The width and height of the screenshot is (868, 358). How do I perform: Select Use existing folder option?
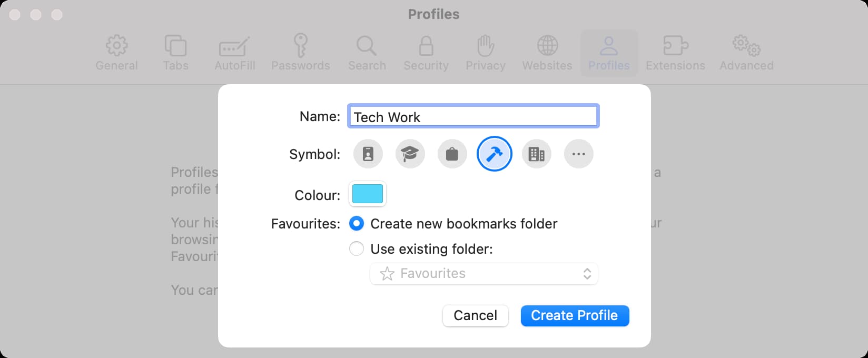coord(357,248)
